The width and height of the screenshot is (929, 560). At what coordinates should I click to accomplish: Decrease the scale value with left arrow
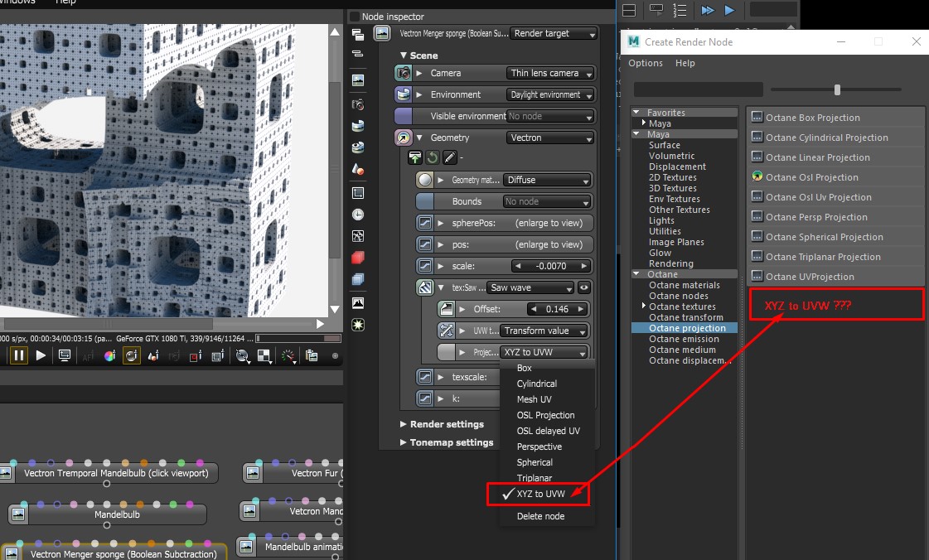point(518,266)
